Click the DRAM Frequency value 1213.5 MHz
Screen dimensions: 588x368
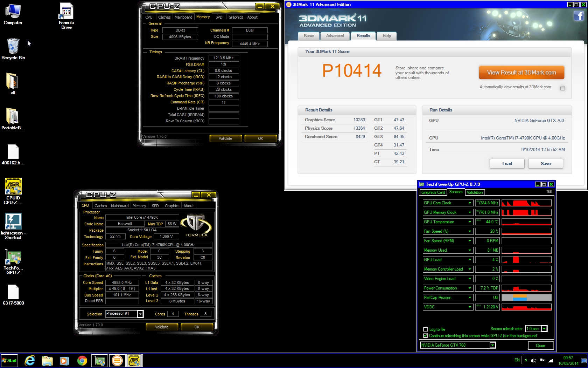point(224,58)
